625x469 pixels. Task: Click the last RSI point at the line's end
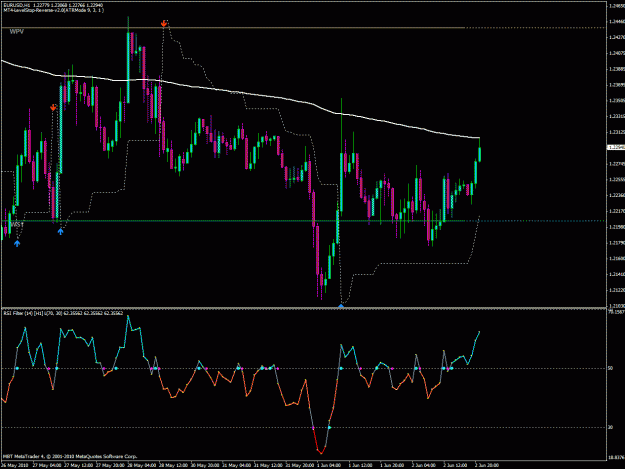(480, 332)
